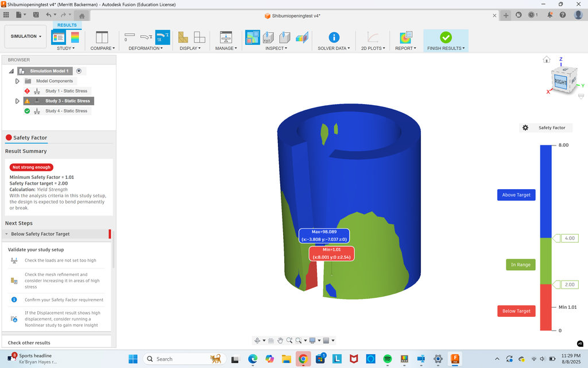Click the Report icon

[x=406, y=37]
